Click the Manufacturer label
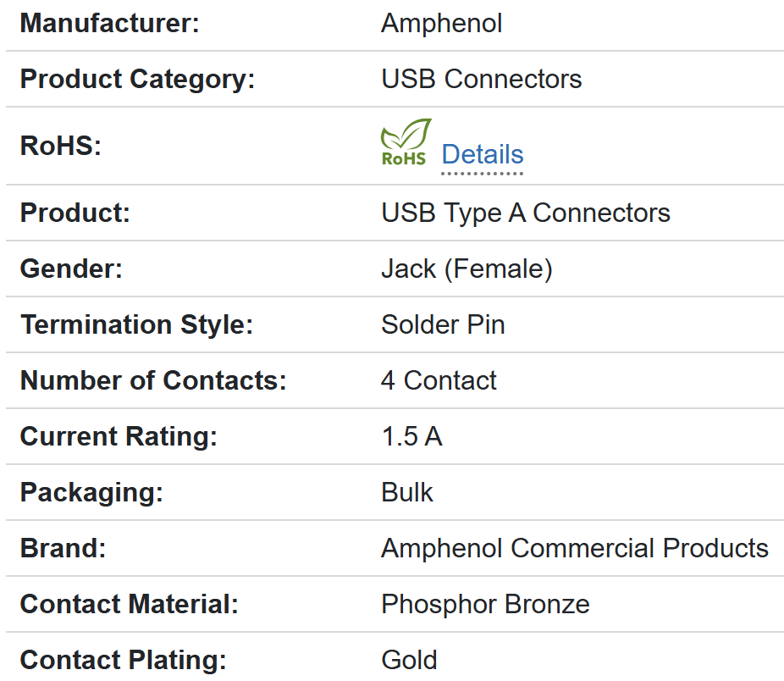Screen dimensions: 784x681 [x=109, y=24]
